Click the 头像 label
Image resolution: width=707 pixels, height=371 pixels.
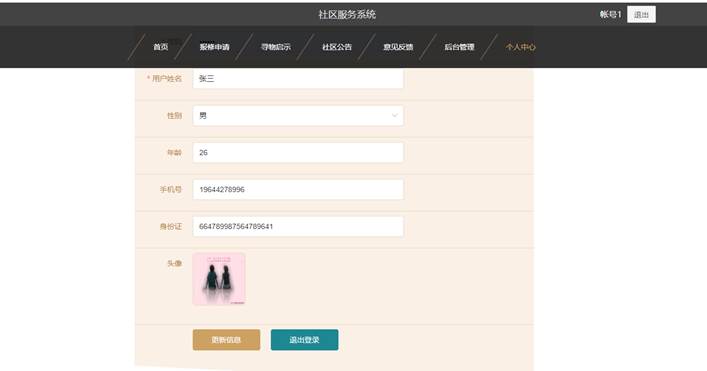(174, 263)
